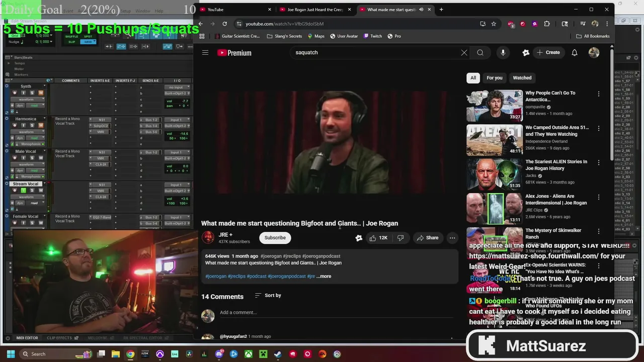Toggle mute on the Female Vocal track
The height and width of the screenshot is (362, 644).
[41, 223]
